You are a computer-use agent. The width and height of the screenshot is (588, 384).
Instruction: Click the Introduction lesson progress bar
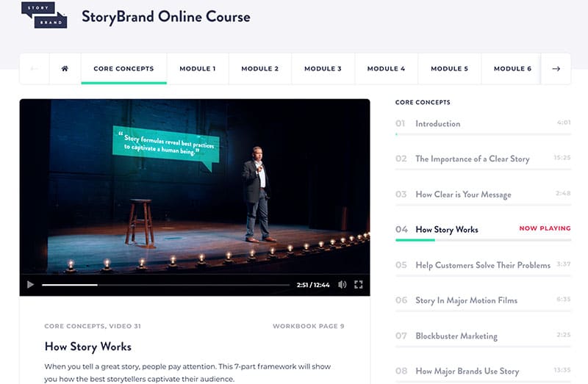483,134
